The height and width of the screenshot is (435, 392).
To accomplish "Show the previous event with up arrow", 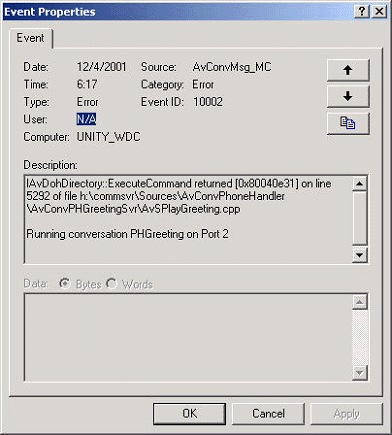I will click(348, 70).
